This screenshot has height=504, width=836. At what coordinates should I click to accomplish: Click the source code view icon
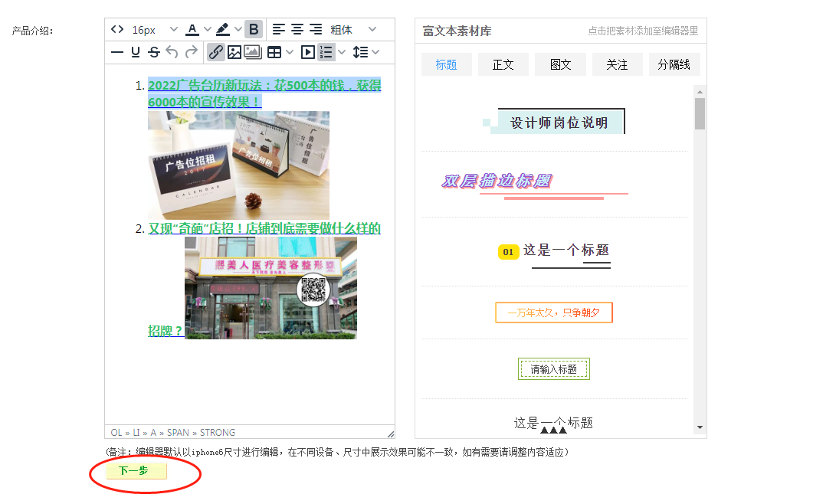click(117, 29)
